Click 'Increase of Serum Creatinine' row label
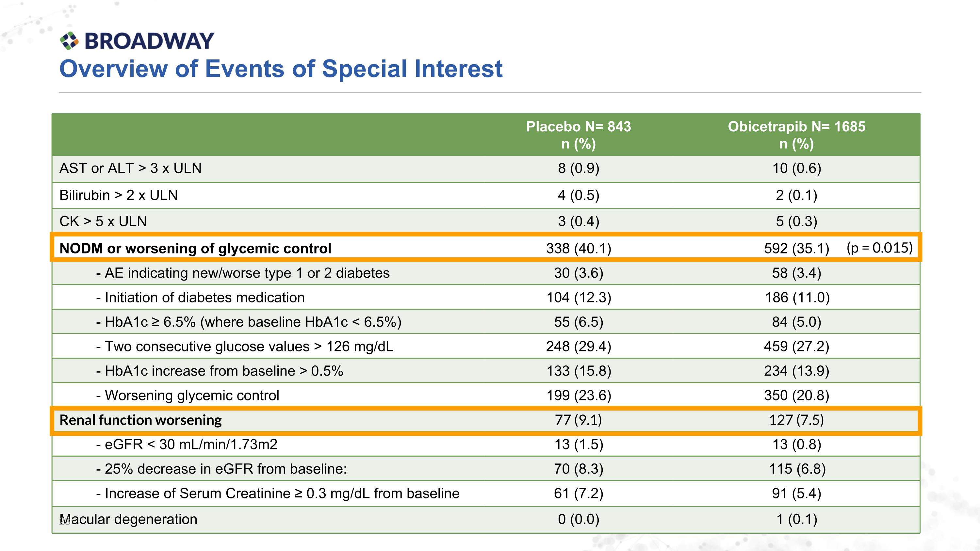 coord(278,494)
